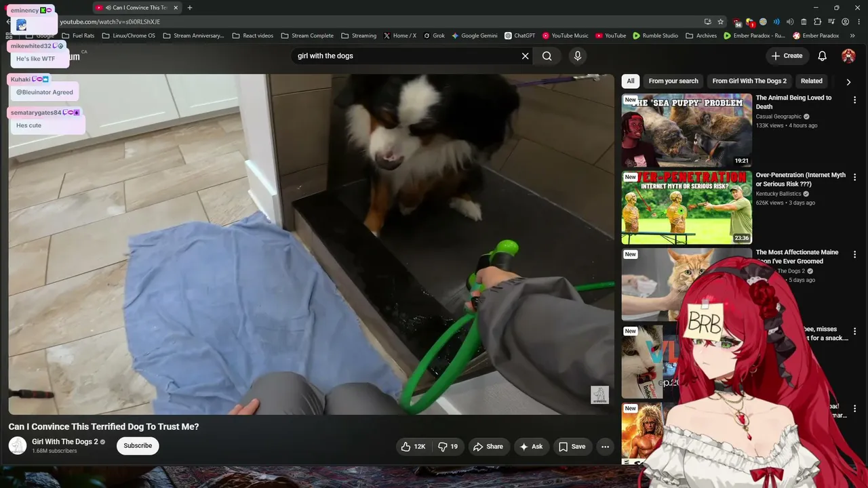Open the Archives bookmark folder
This screenshot has width=868, height=488.
coord(701,36)
